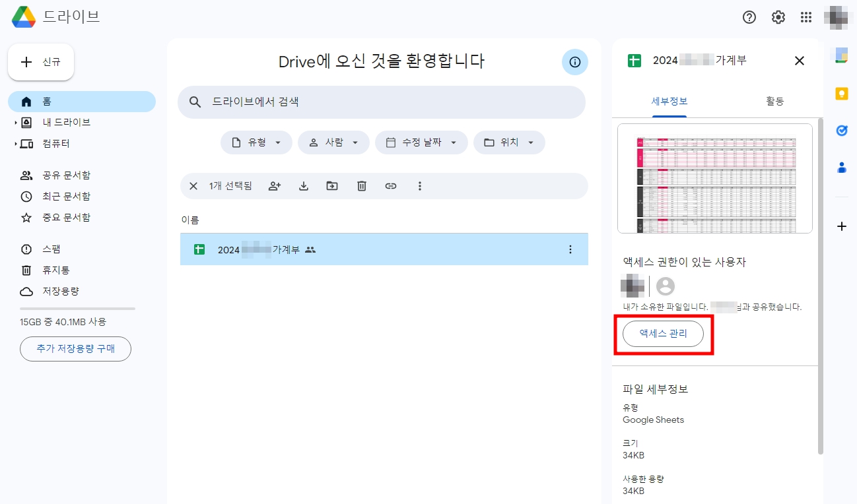Click the delete trash icon in toolbar
The image size is (857, 504).
pos(362,186)
